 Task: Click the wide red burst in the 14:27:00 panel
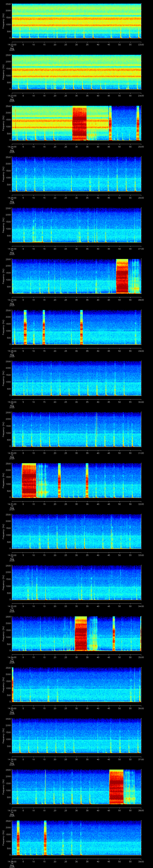coord(122,276)
